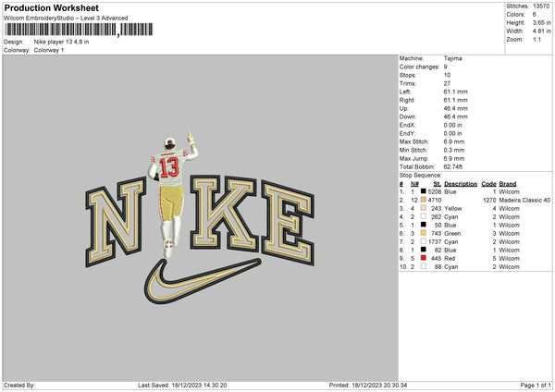The width and height of the screenshot is (555, 392).
Task: Click the 'Green' description in row 6
Action: [x=452, y=233]
